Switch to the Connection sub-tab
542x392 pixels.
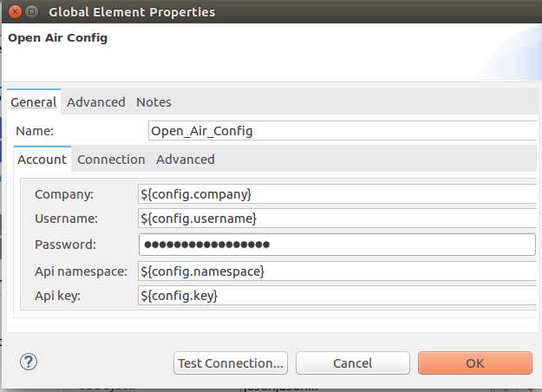(111, 160)
